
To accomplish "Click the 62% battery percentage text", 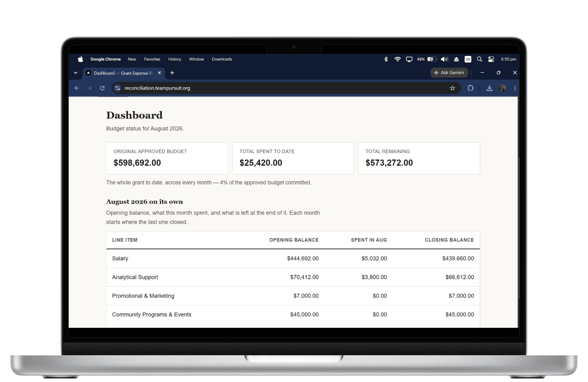I will coord(421,59).
